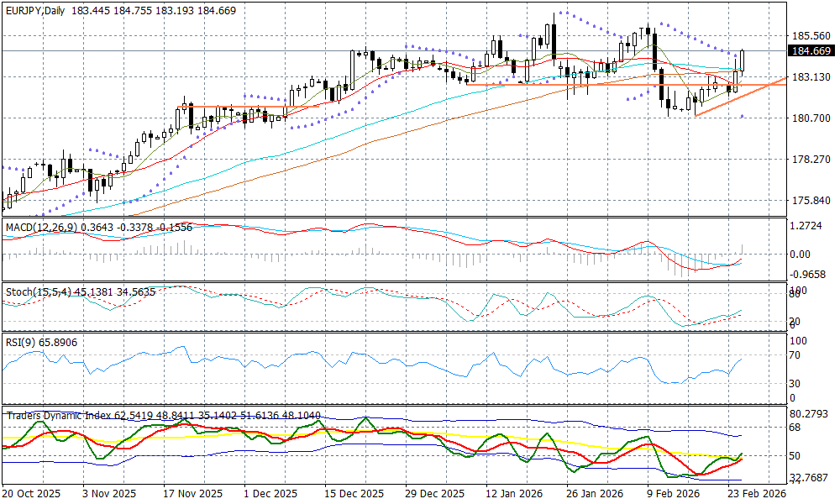Viewport: 840px width, 504px height.
Task: Click the MACD(12,26,9) indicator label
Action: (x=42, y=228)
